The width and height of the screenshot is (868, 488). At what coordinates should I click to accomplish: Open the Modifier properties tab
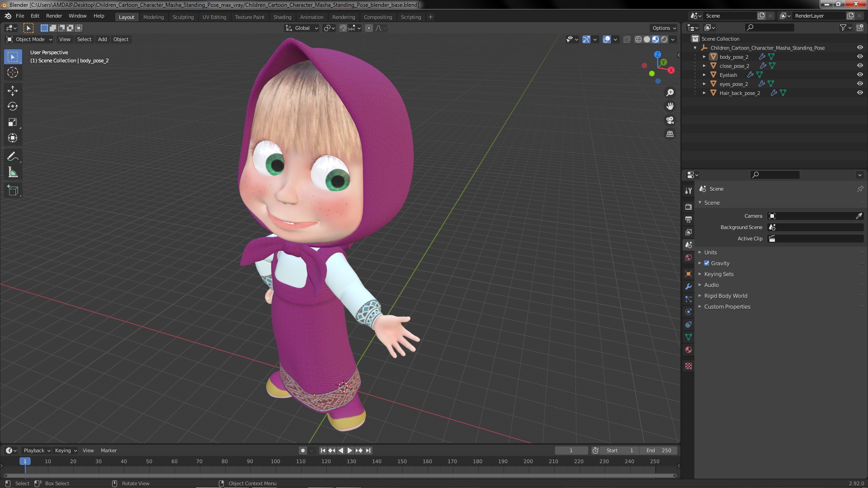(x=689, y=286)
